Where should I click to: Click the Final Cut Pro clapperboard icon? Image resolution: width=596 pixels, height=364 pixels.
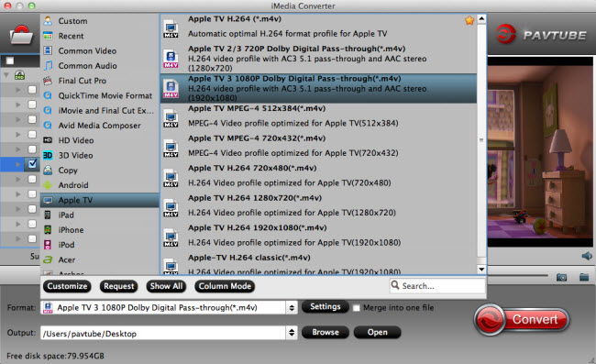pyautogui.click(x=48, y=81)
